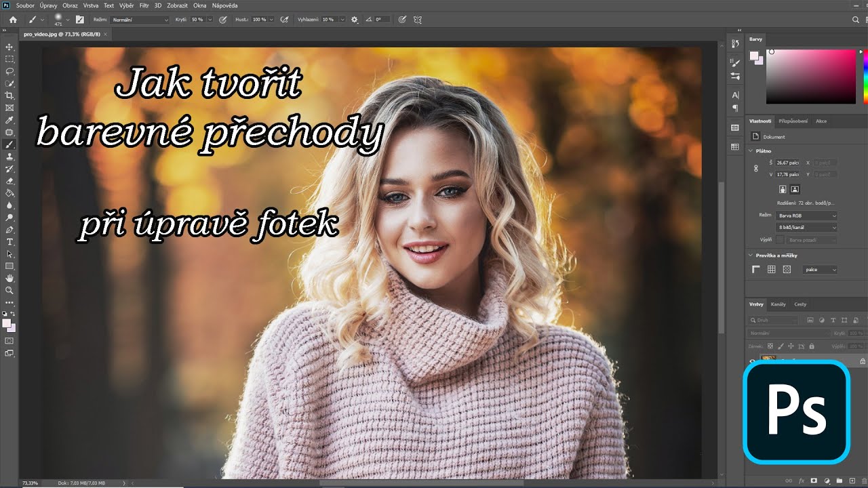Pick a color in the Barvy color field

pos(811,77)
